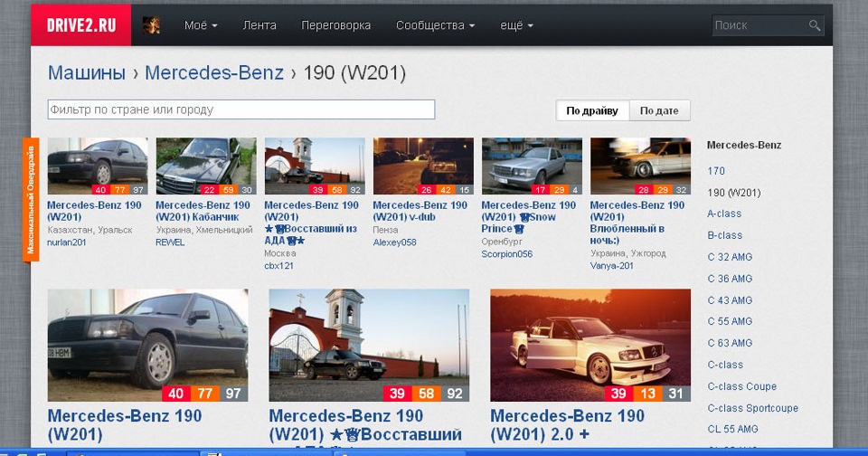Open Переговорка in the navbar

click(335, 25)
